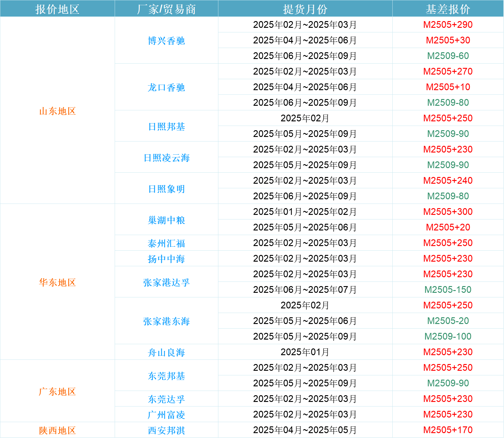Click the 提货月份 column header
The height and width of the screenshot is (438, 504).
tap(305, 9)
